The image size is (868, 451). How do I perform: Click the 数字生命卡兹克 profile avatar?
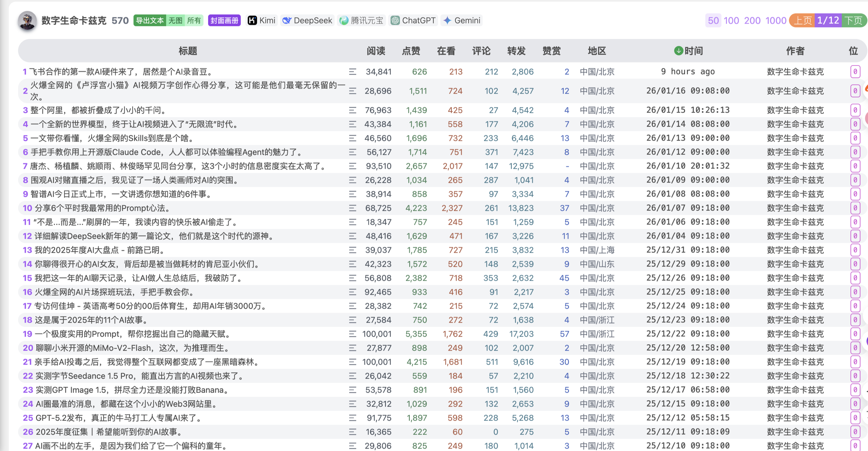(x=27, y=20)
